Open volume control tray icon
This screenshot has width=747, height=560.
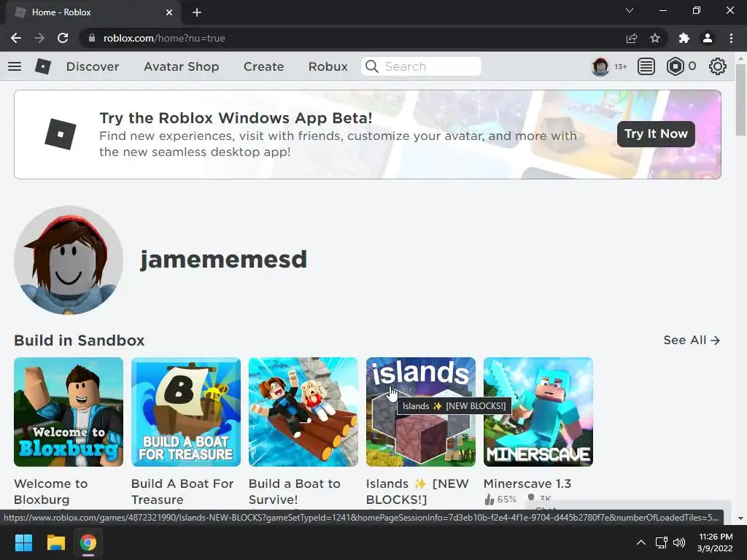pos(679,542)
